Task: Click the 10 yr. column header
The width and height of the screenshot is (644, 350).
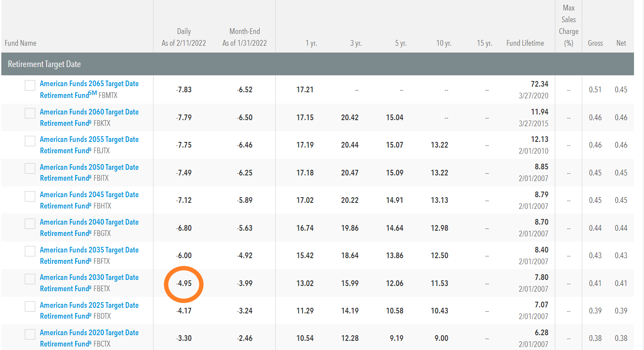Action: pos(444,43)
